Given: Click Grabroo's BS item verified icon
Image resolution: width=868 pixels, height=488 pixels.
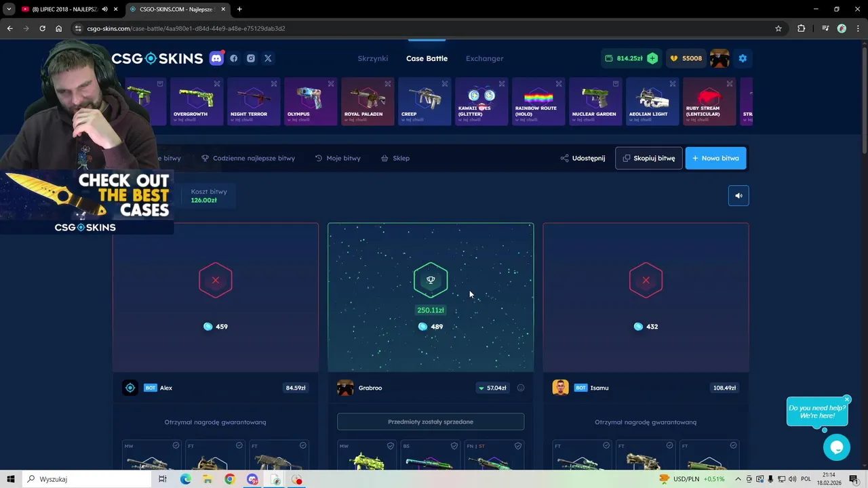Looking at the screenshot, I should [454, 446].
